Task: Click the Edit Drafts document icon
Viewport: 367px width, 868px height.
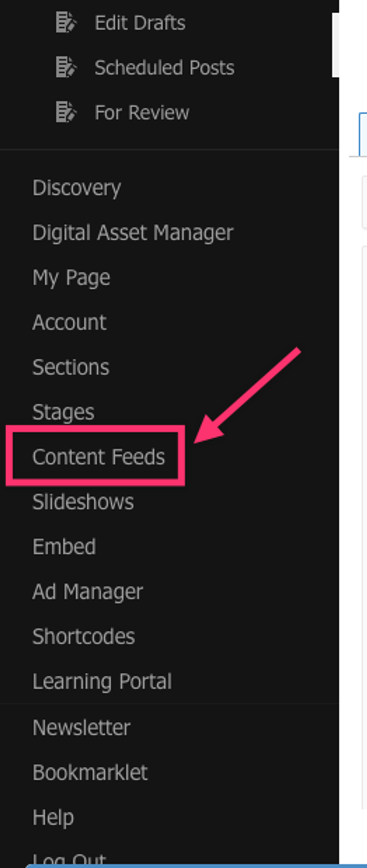Action: (66, 22)
